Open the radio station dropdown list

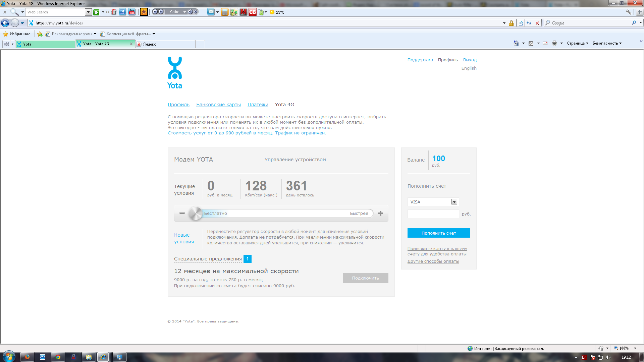coord(184,12)
